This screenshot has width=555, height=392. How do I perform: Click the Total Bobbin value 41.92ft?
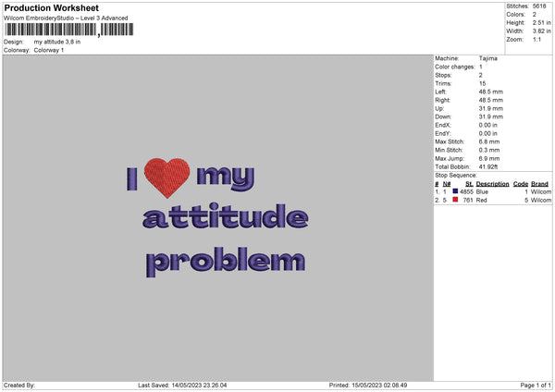tap(488, 167)
